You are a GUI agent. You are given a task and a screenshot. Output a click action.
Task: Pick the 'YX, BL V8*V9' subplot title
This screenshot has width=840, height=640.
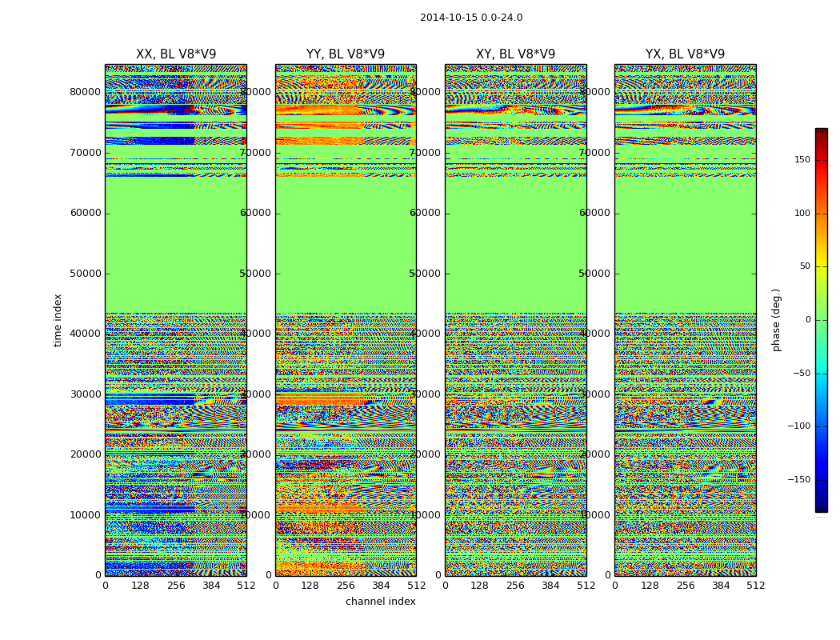click(x=685, y=54)
